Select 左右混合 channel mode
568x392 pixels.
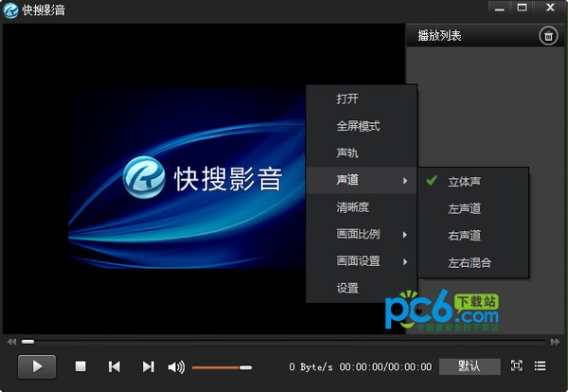[x=473, y=262]
